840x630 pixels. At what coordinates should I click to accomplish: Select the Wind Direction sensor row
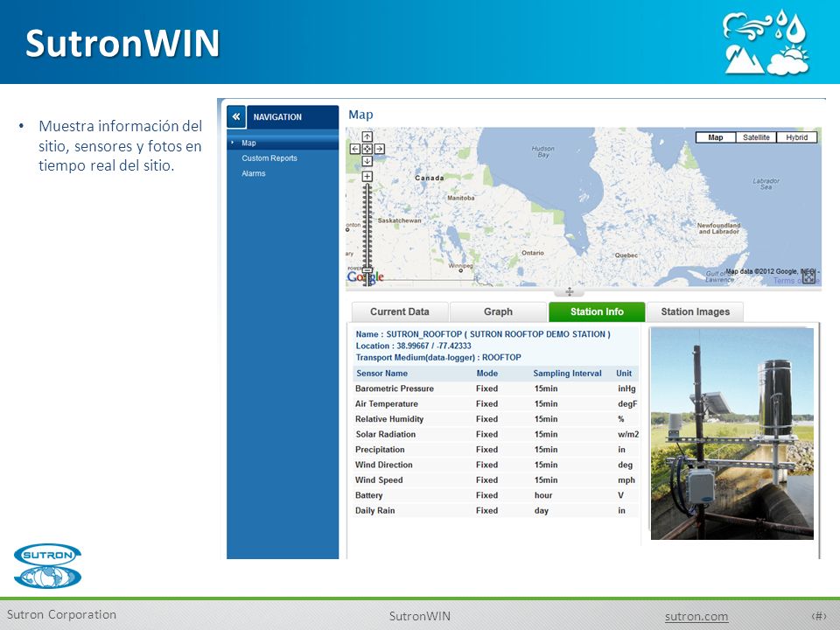[495, 465]
